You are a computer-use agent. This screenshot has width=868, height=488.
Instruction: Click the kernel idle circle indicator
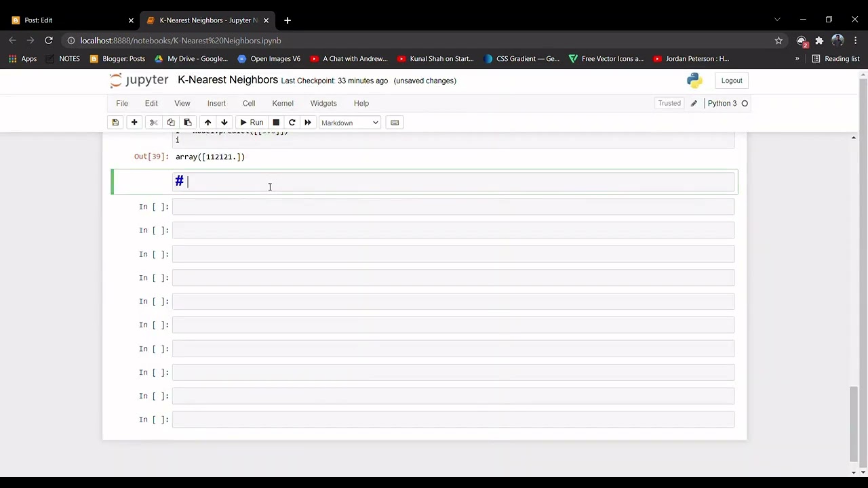(x=745, y=104)
